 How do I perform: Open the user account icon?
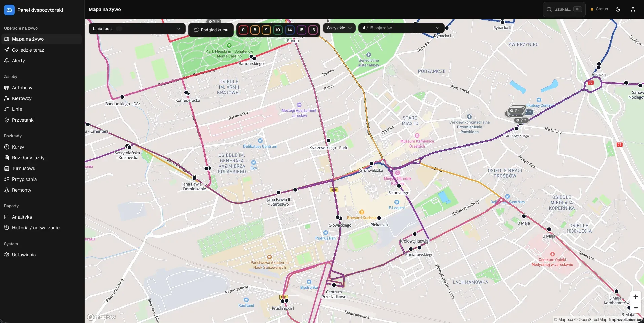pos(633,9)
